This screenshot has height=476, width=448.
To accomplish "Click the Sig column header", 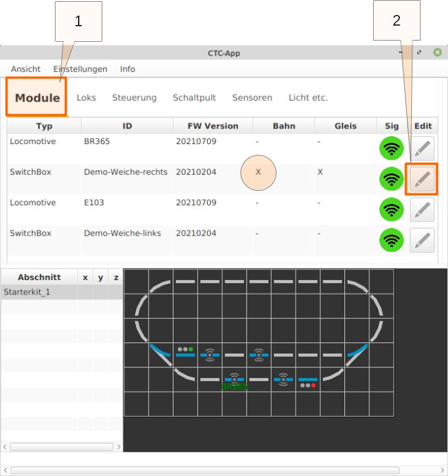I will pyautogui.click(x=392, y=125).
